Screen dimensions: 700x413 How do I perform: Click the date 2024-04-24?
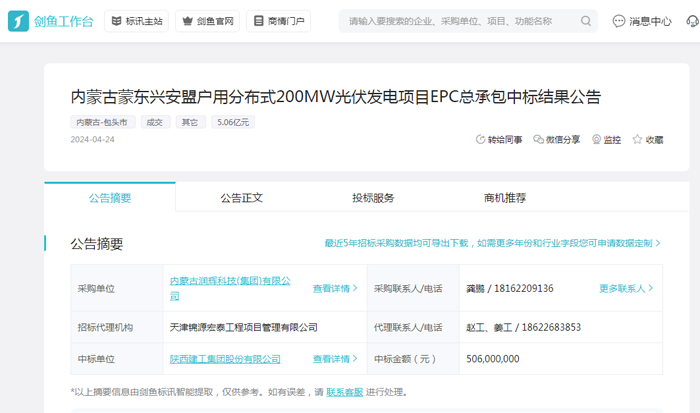[x=92, y=139]
